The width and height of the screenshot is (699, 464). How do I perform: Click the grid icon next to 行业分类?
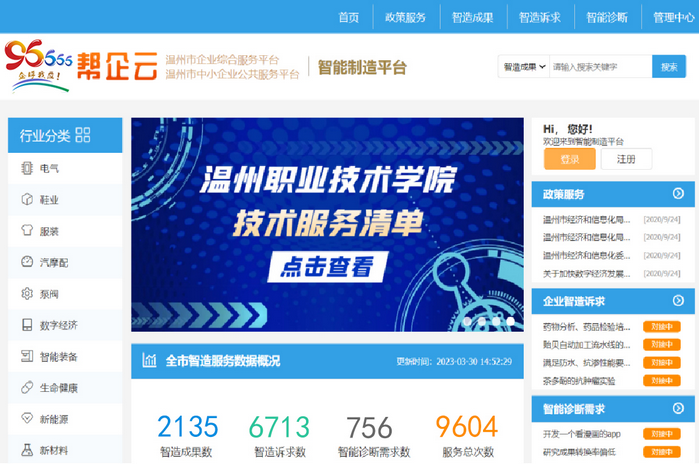coord(83,135)
